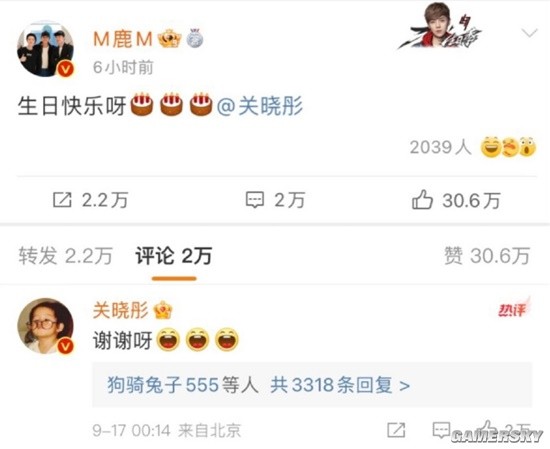This screenshot has height=449, width=550.
Task: Open the post options chevron at top right
Action: [529, 33]
